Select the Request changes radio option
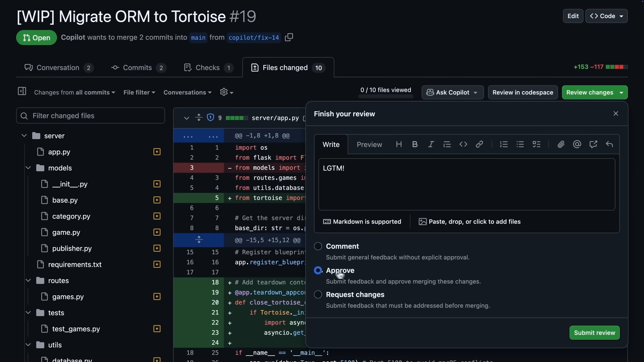 pos(318,295)
